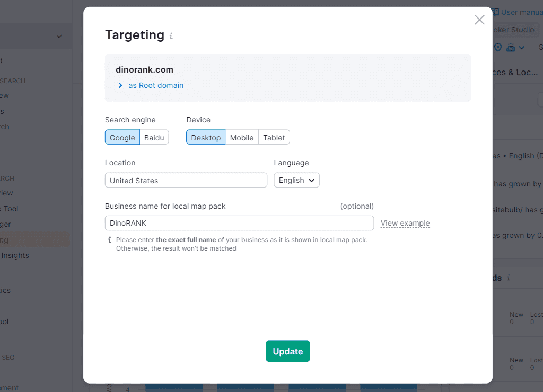This screenshot has height=392, width=543.
Task: Close the Targeting dialog with the X
Action: coord(479,20)
